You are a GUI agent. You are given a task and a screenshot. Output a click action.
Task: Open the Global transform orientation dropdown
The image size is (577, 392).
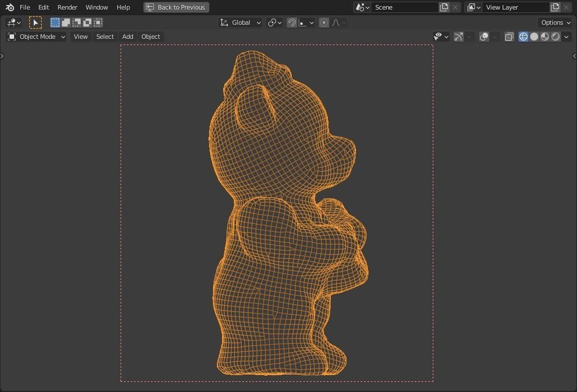[240, 23]
